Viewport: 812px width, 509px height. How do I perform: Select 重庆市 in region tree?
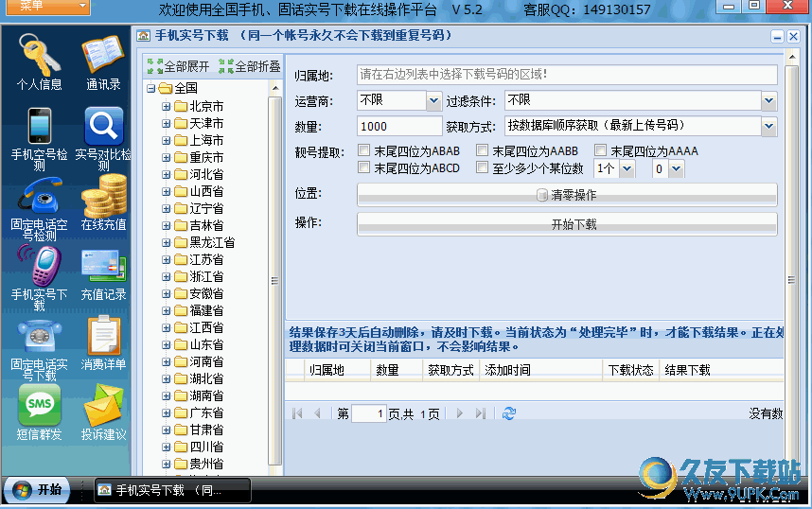pyautogui.click(x=206, y=157)
